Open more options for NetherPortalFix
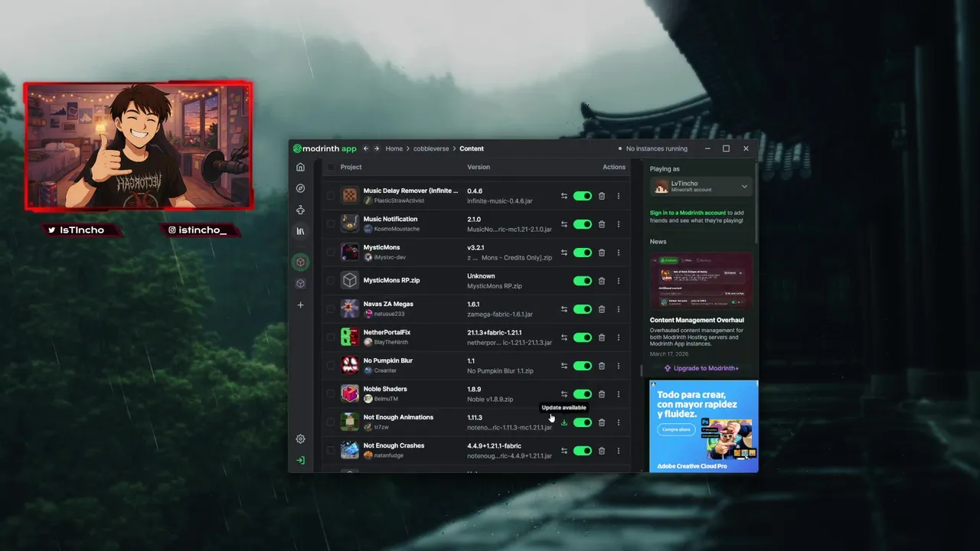Viewport: 980px width, 551px height. click(x=619, y=337)
